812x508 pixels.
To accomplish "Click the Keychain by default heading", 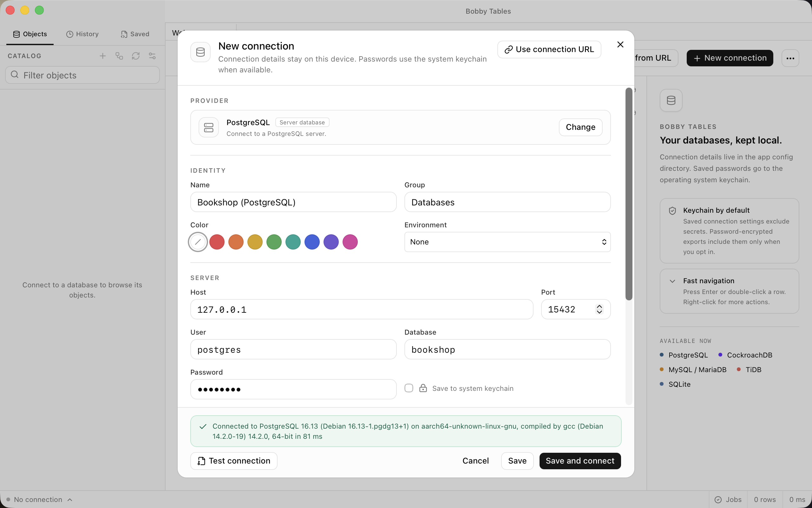I will (716, 210).
